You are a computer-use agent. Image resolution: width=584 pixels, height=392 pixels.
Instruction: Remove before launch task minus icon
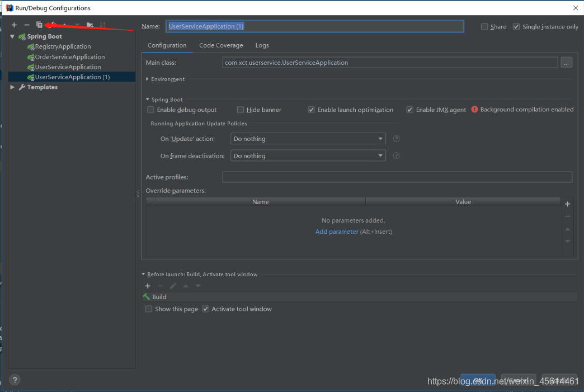click(x=161, y=286)
